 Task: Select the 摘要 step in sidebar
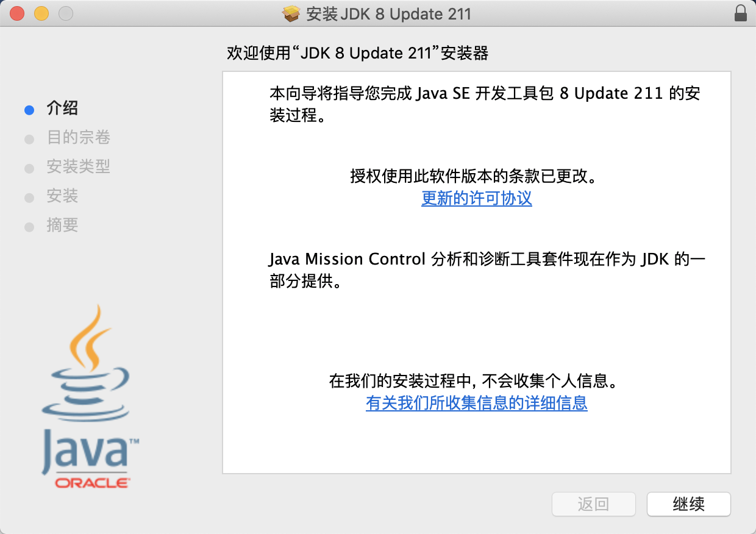coord(62,225)
